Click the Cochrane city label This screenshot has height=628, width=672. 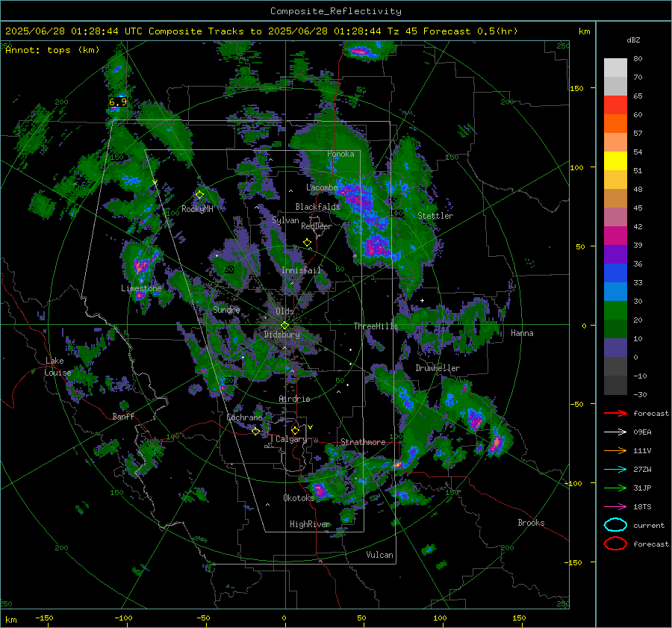[x=244, y=417]
